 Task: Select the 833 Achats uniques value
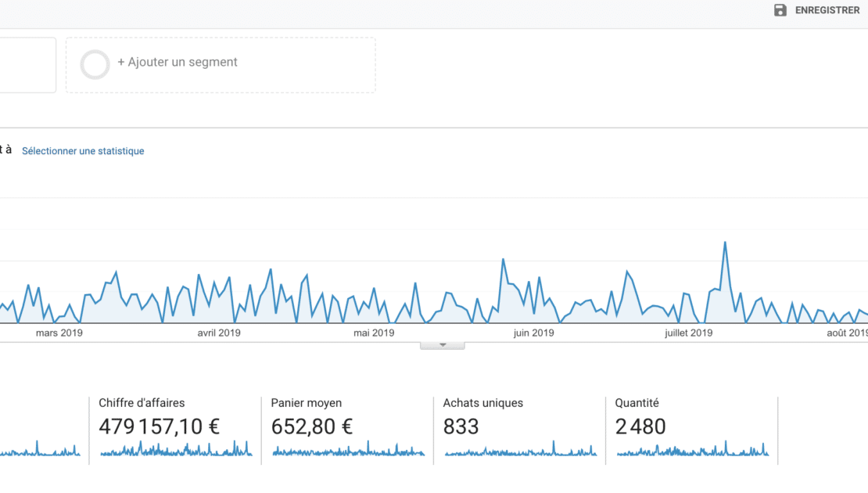(461, 427)
